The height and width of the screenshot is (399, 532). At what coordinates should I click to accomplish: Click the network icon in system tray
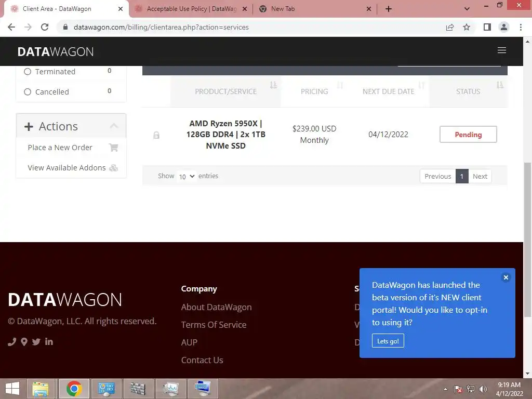(x=471, y=389)
